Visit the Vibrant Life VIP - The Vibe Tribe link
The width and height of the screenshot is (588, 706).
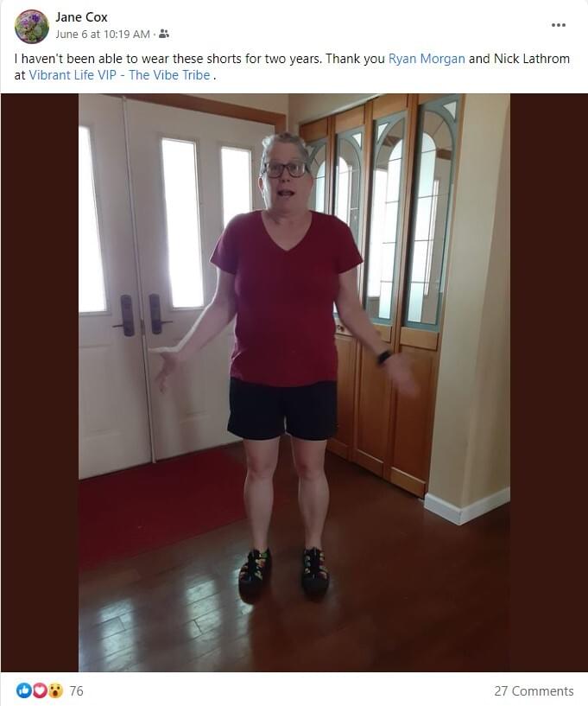pos(119,75)
